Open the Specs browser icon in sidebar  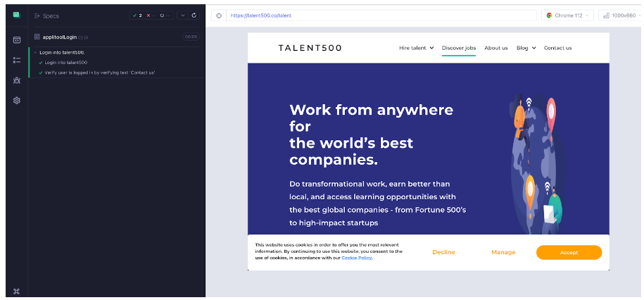tap(16, 39)
